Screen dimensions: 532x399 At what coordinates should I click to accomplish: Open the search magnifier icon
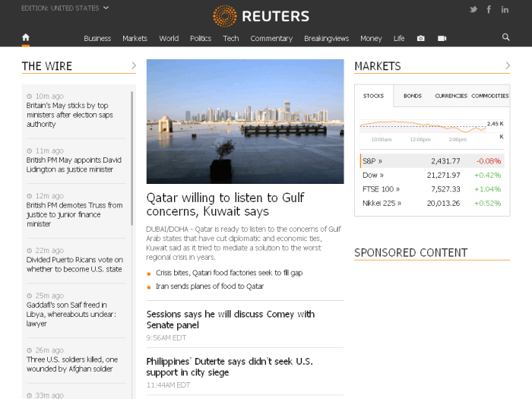[x=505, y=37]
